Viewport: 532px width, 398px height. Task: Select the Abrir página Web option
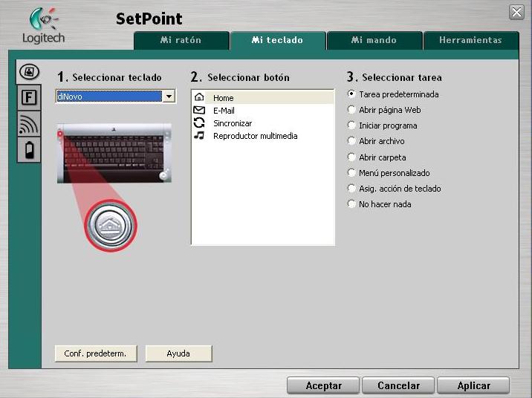point(351,110)
